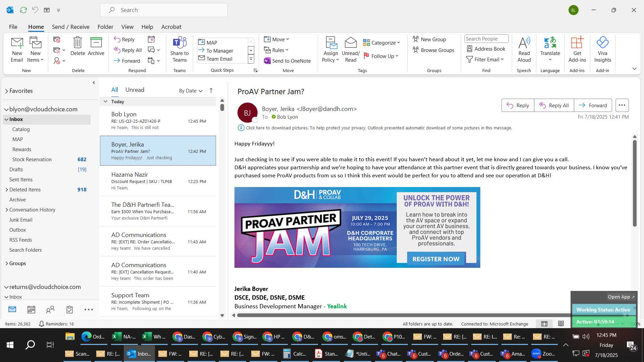This screenshot has height=362, width=644.
Task: Open Address Book
Action: (486, 49)
